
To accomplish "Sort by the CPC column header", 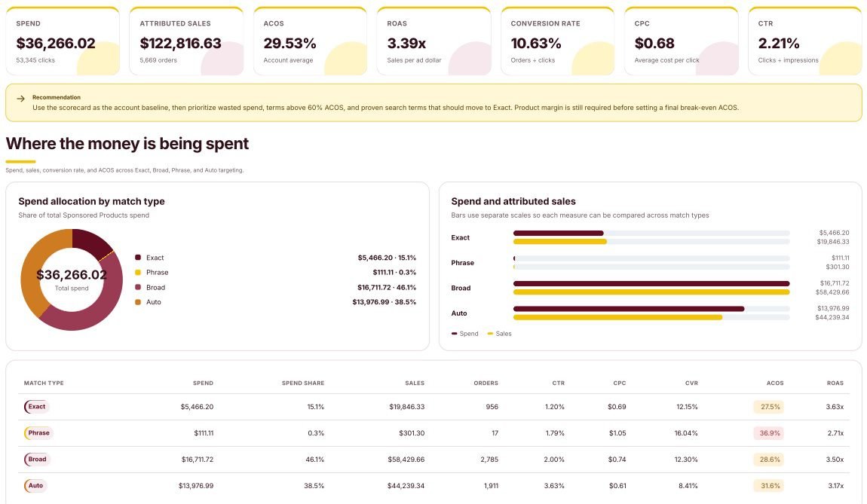I will point(619,383).
